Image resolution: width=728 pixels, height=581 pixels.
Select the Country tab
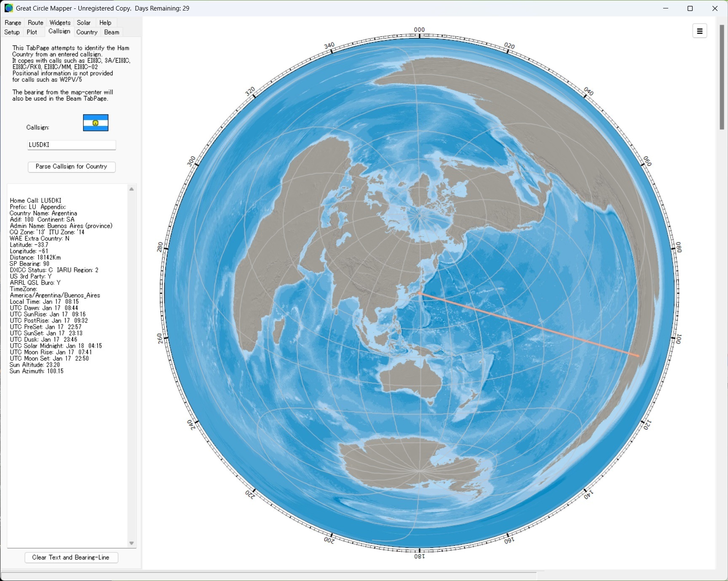coord(87,32)
